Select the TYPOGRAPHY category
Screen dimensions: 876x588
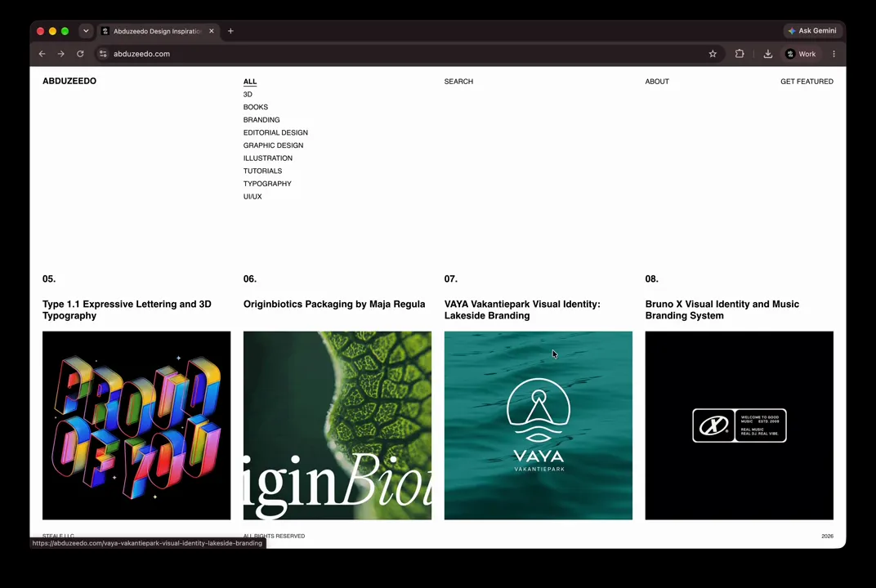267,184
